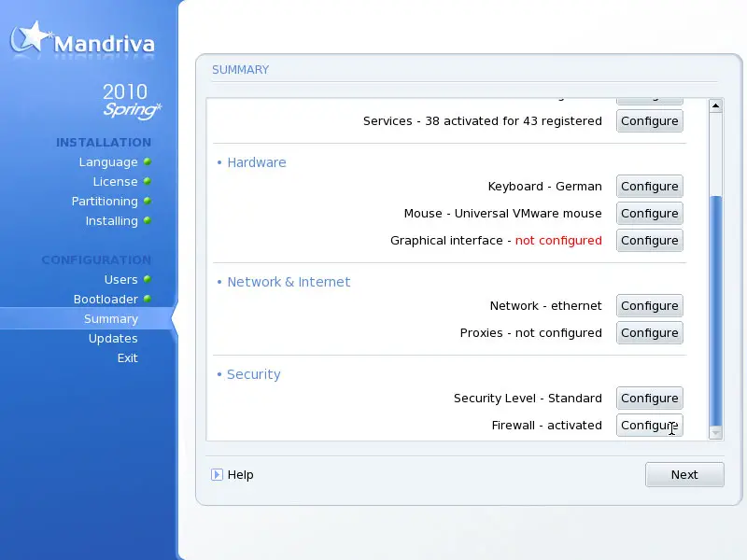Expand the Help section arrow
The height and width of the screenshot is (560, 747).
pos(217,475)
